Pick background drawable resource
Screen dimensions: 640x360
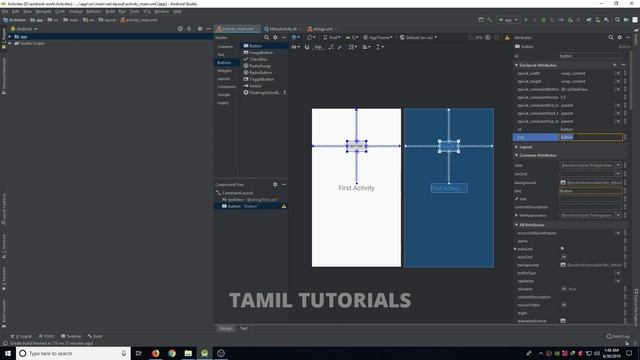point(563,182)
